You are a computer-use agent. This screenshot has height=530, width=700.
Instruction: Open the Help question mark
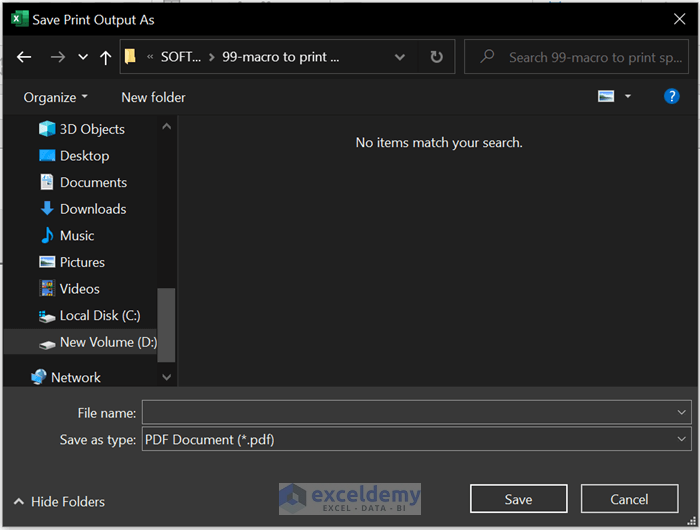coord(671,96)
